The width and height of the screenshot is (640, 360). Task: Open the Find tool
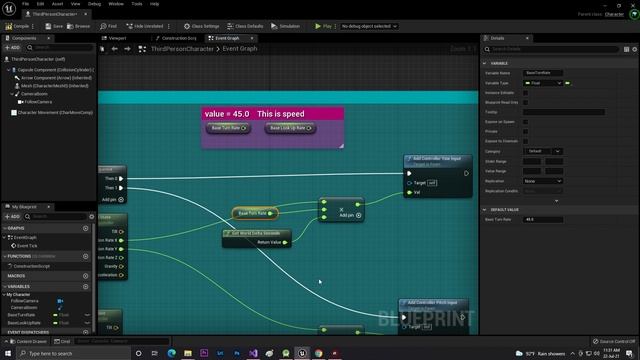(108, 26)
